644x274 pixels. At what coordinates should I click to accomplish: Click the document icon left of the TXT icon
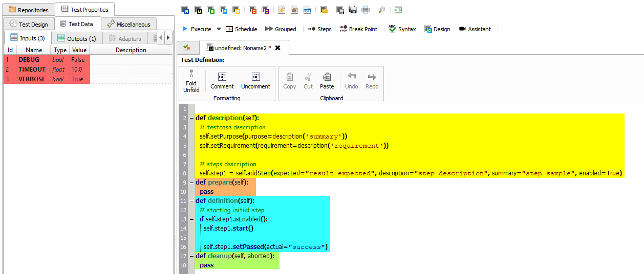(294, 10)
